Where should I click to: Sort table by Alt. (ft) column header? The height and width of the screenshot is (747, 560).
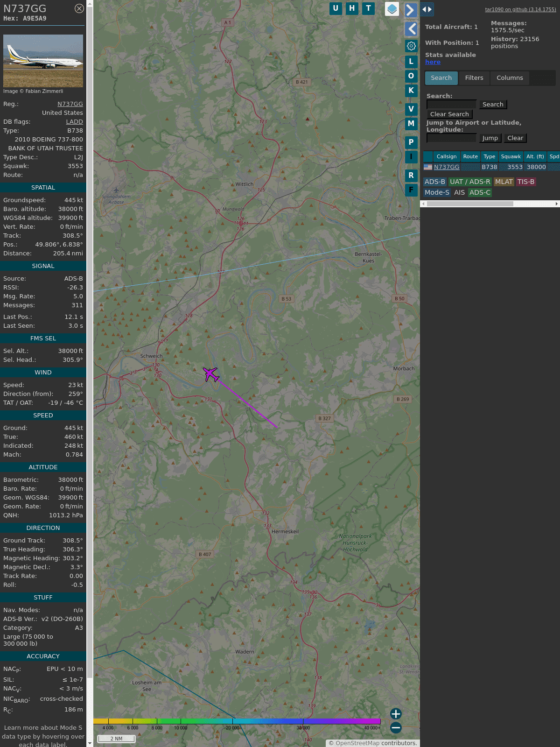tap(535, 157)
